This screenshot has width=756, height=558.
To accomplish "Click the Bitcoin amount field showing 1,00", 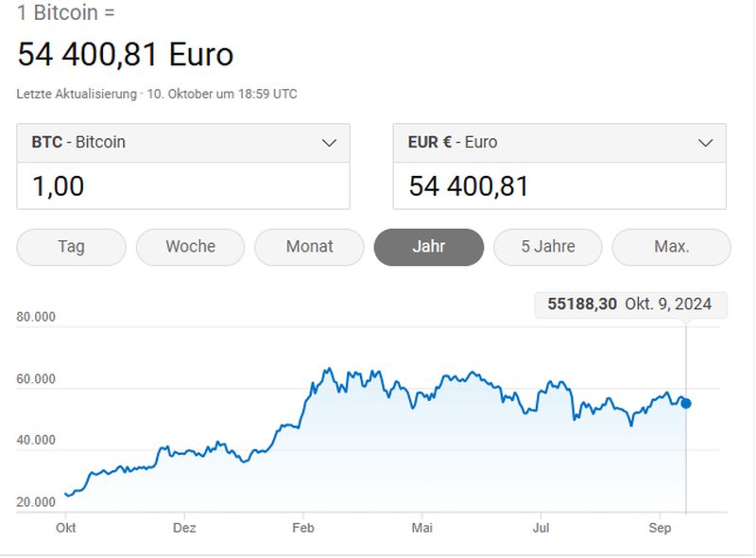I will point(183,185).
